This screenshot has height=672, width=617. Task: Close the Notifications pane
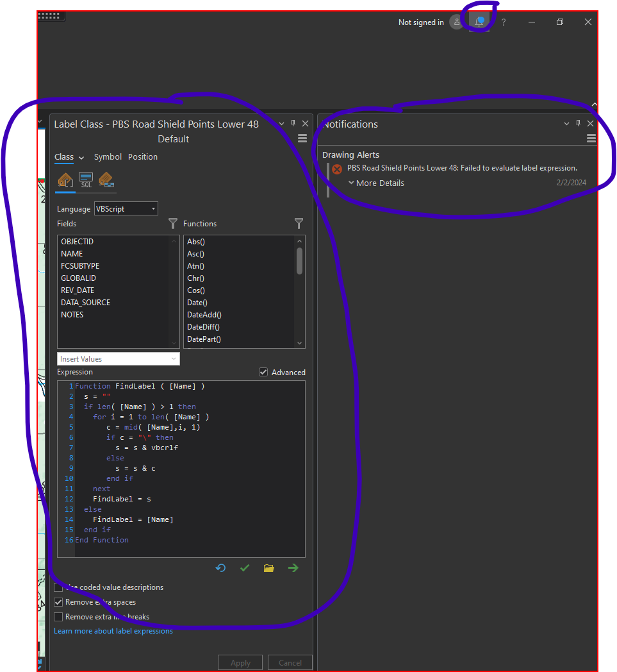coord(591,123)
